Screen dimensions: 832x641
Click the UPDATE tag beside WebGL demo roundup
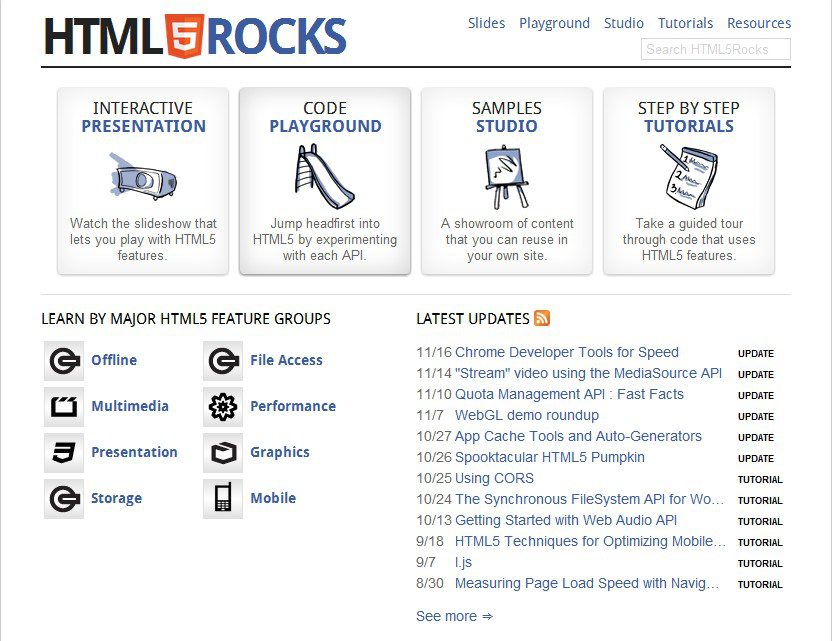(756, 417)
